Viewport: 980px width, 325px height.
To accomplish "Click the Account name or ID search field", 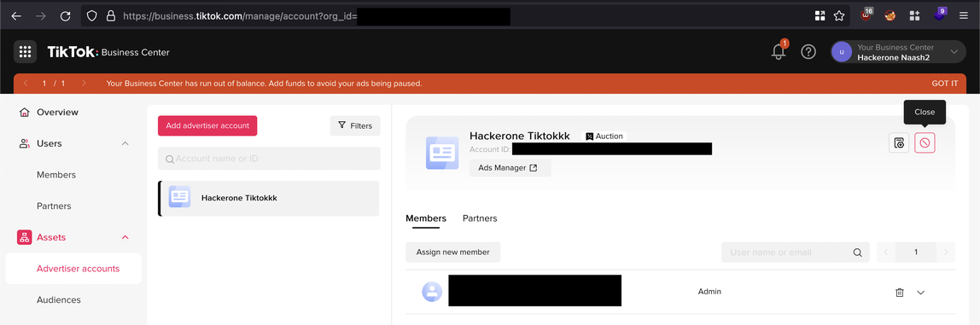I will 269,159.
